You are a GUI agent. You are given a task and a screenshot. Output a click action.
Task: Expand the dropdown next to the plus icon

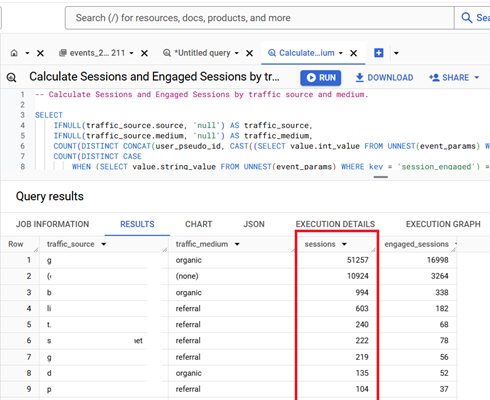(x=396, y=53)
